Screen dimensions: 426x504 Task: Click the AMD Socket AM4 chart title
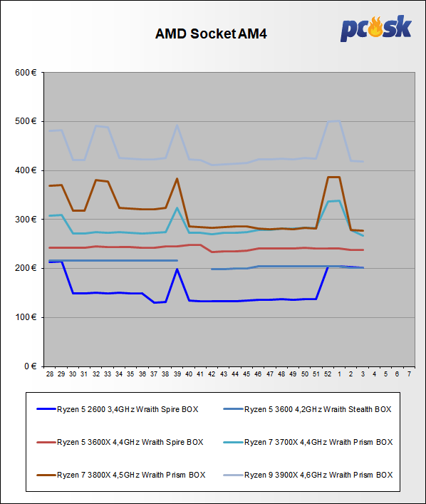pos(211,34)
